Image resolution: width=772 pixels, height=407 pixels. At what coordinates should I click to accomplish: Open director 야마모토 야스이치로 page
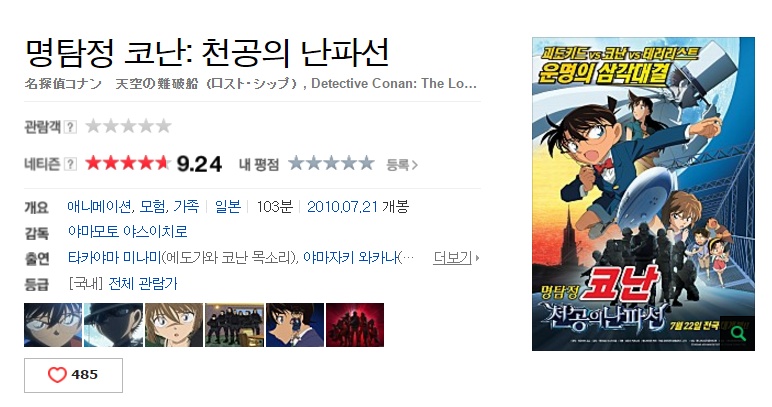tap(128, 231)
